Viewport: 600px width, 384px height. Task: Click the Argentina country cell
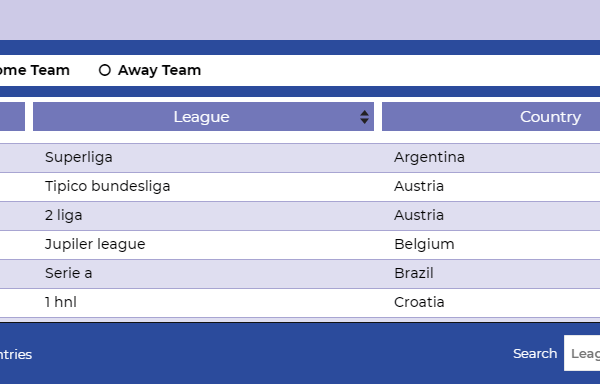(429, 158)
